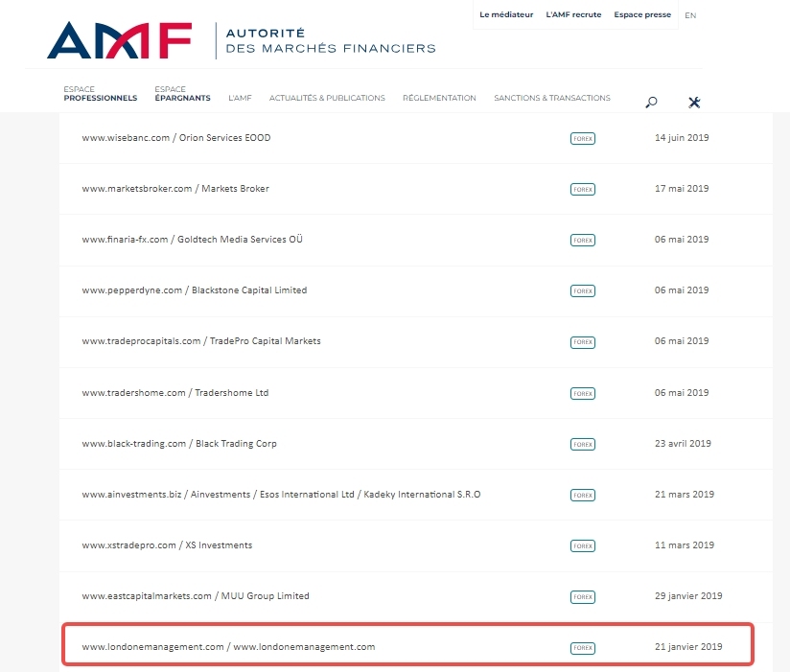This screenshot has height=672, width=790.
Task: Click the Le médiateur link
Action: (506, 15)
